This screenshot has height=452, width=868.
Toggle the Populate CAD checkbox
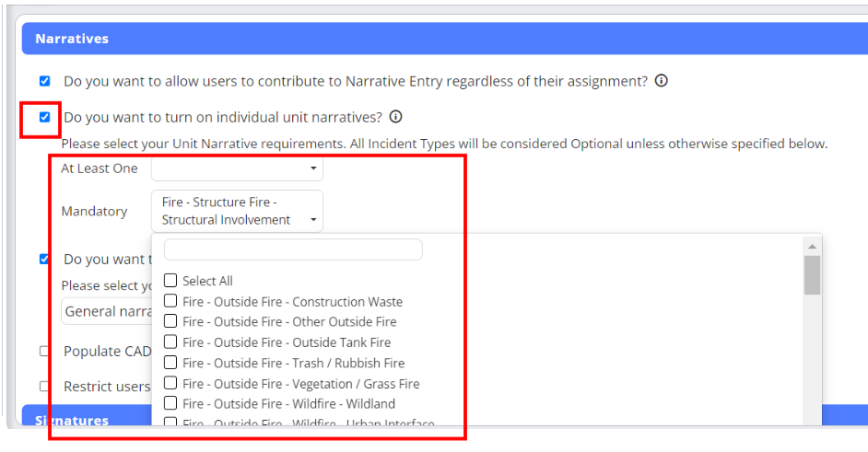[45, 351]
